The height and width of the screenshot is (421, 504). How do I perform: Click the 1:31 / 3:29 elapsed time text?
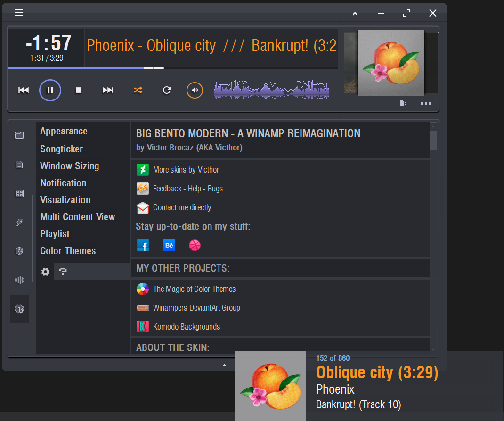click(47, 58)
